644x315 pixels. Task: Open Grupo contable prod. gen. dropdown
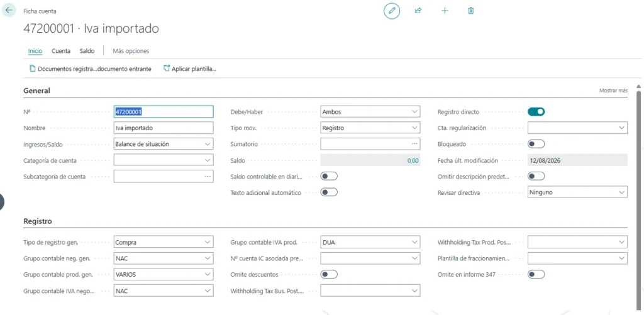coord(208,274)
